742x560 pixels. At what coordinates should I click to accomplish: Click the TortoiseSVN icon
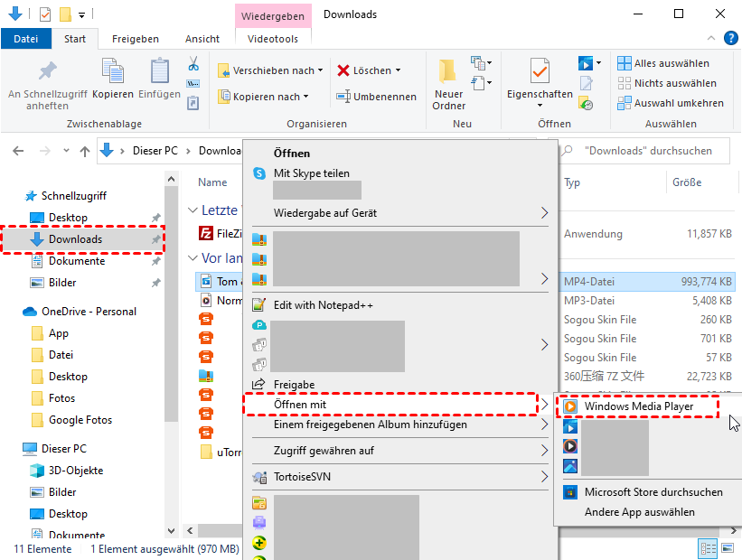point(259,477)
